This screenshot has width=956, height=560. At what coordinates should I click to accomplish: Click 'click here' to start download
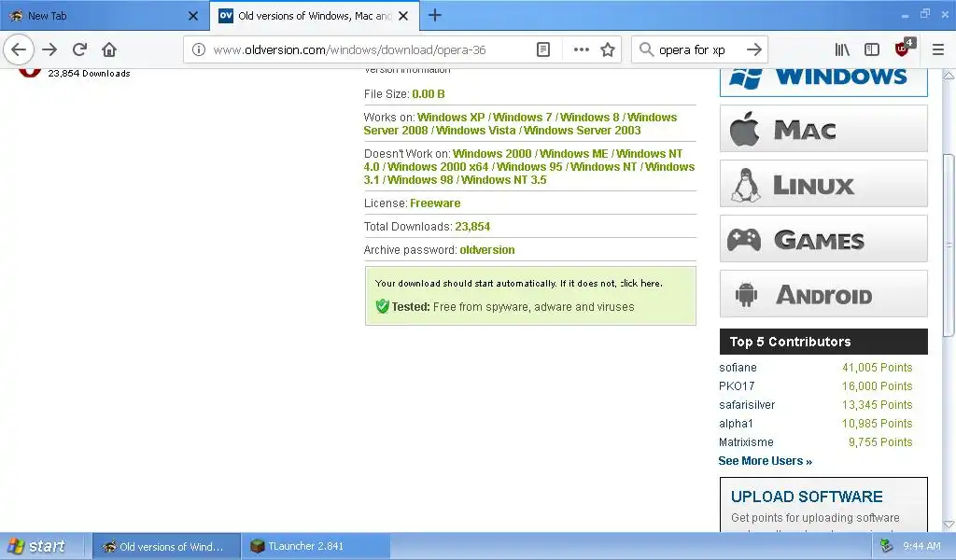tap(640, 284)
